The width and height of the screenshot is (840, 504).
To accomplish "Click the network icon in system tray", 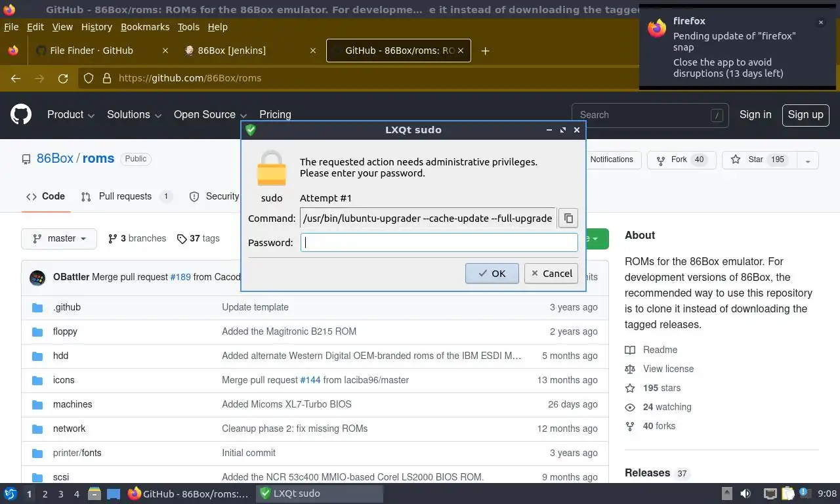I will [770, 493].
